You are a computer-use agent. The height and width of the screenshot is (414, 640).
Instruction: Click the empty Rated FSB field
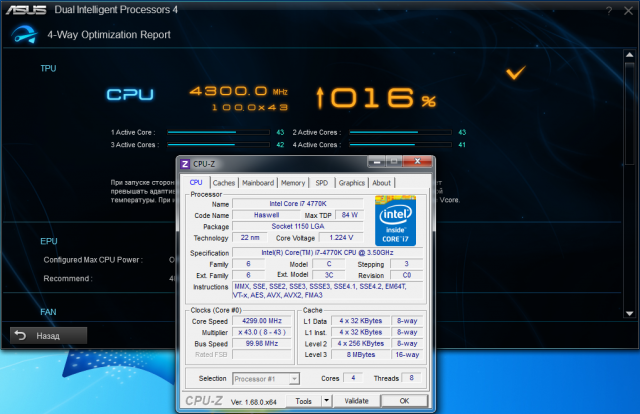(x=262, y=354)
